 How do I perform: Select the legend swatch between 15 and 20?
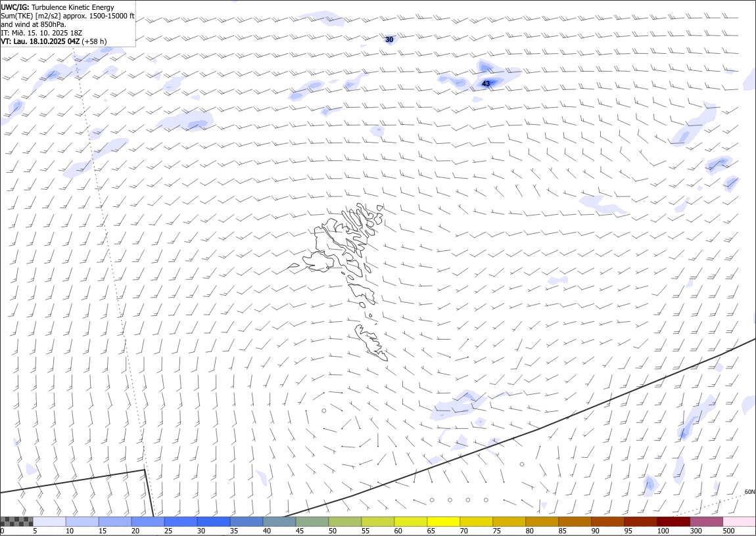tap(115, 522)
